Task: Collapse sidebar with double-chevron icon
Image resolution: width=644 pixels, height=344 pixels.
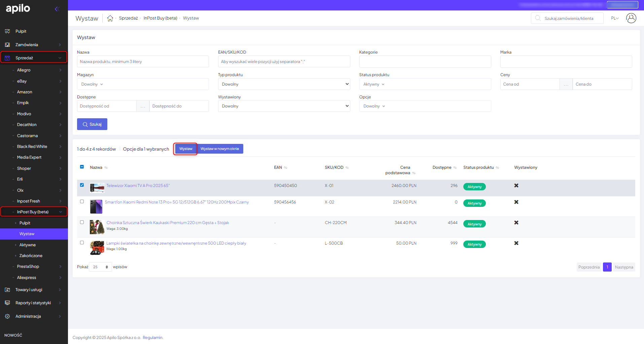Action: [57, 9]
